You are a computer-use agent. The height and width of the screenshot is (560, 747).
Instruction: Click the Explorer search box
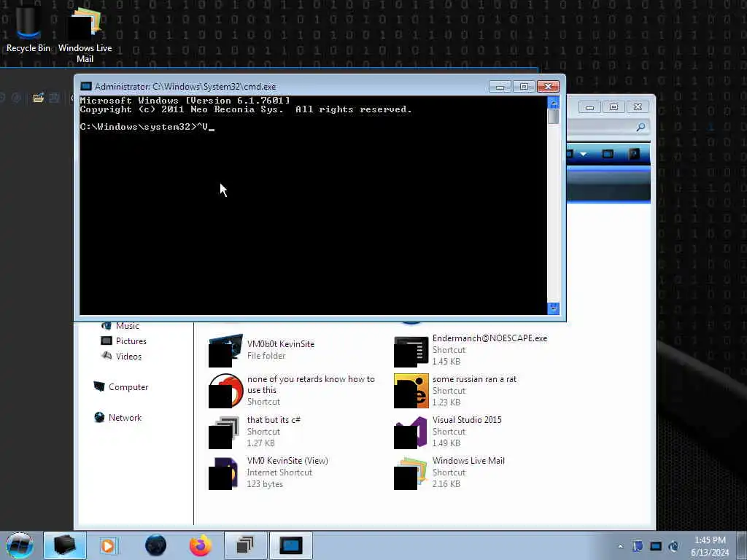(x=608, y=127)
